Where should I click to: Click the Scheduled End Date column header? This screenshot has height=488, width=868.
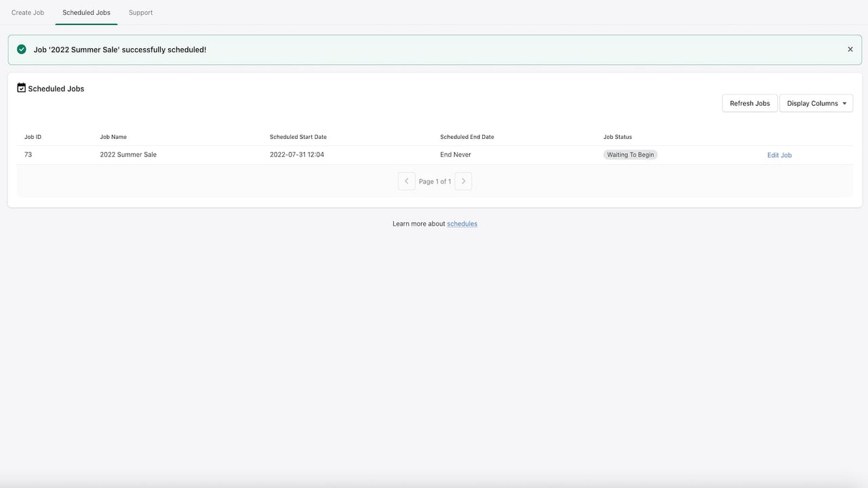467,137
